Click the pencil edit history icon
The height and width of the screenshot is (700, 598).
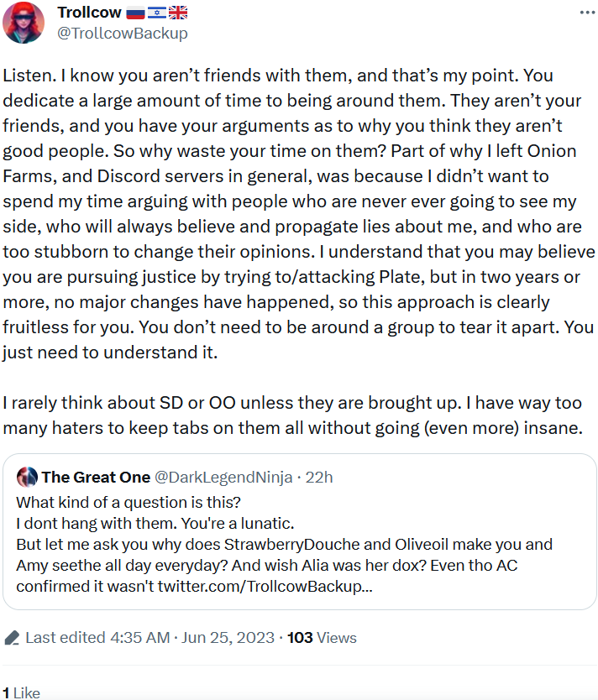12,638
